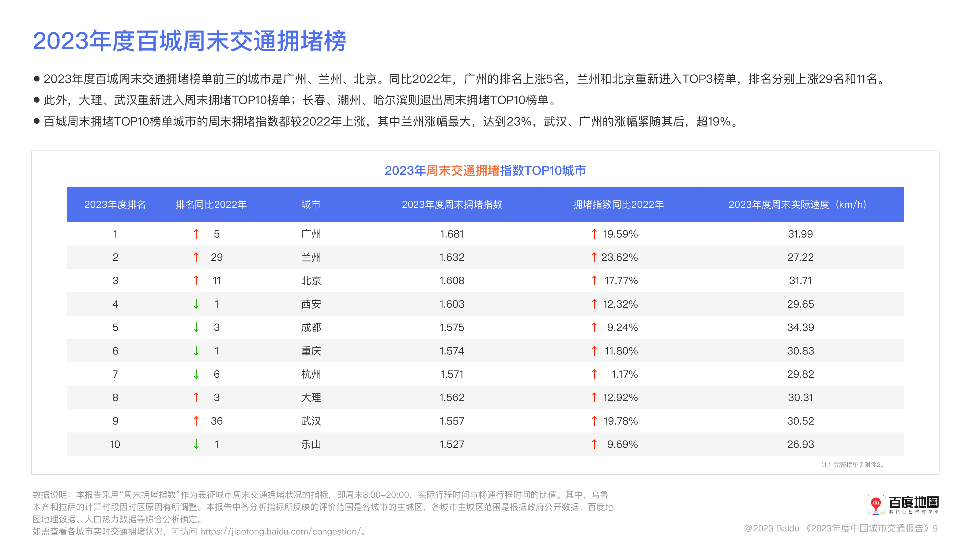Open the jiaotong.baidu.com/congestion link
The width and height of the screenshot is (980, 551).
[x=281, y=531]
